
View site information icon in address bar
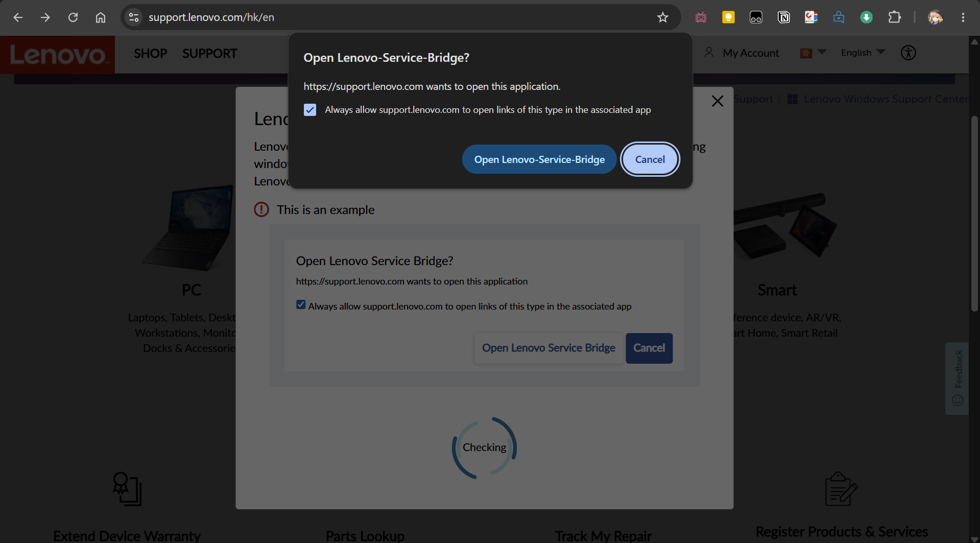[134, 17]
